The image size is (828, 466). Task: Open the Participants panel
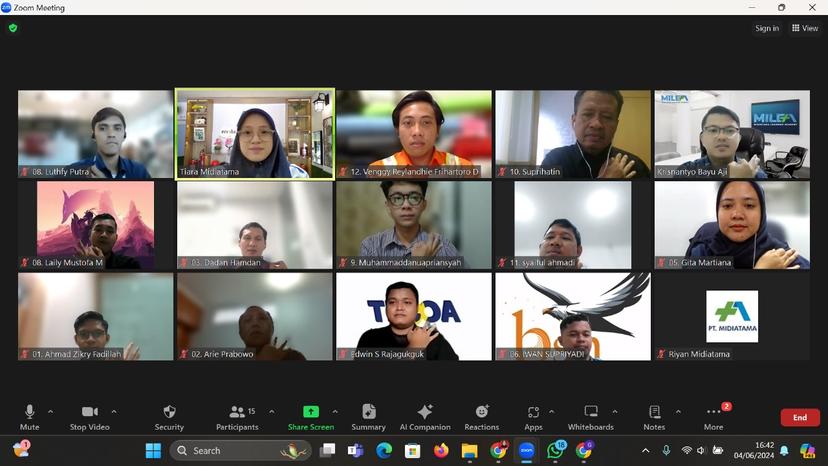pyautogui.click(x=237, y=417)
